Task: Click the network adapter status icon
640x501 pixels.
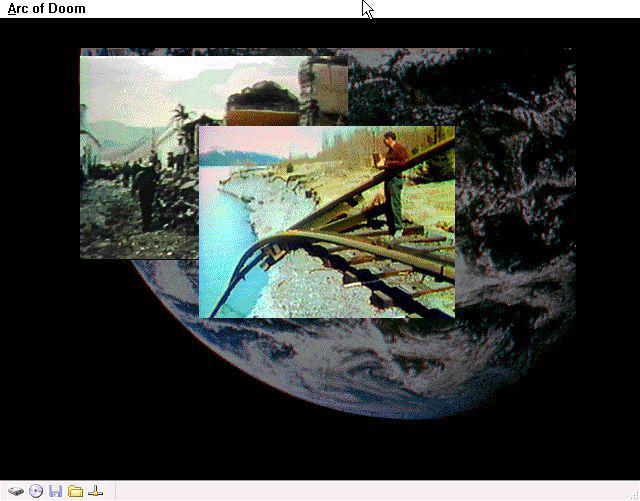Action: pyautogui.click(x=95, y=491)
